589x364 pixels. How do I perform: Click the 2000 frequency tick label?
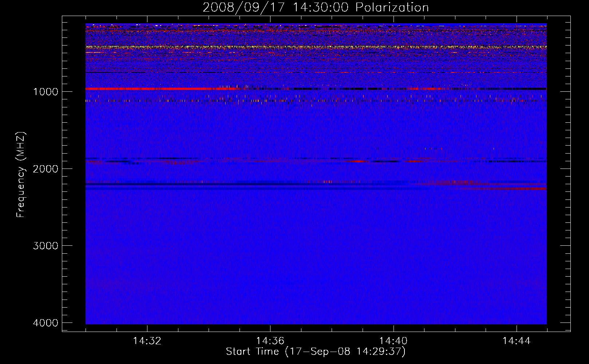[x=46, y=169]
